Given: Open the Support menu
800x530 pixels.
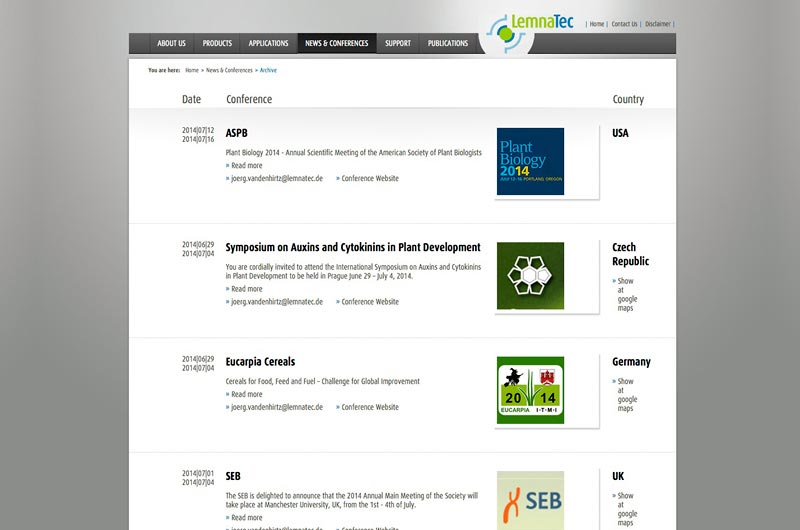Looking at the screenshot, I should [398, 44].
